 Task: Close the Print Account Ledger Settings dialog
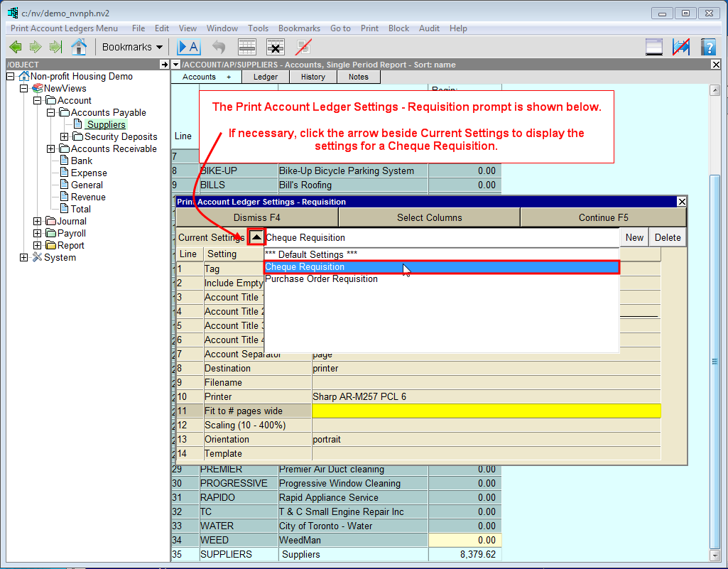pyautogui.click(x=682, y=202)
